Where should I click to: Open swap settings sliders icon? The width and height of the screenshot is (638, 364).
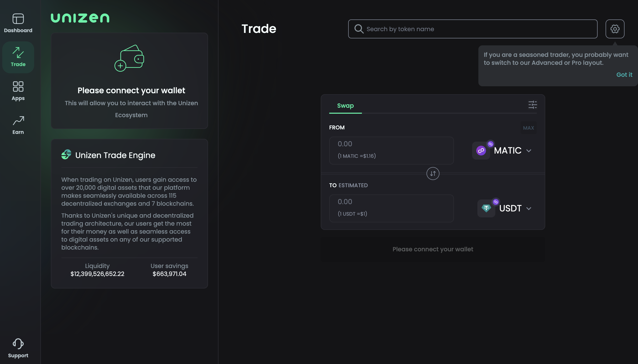532,105
